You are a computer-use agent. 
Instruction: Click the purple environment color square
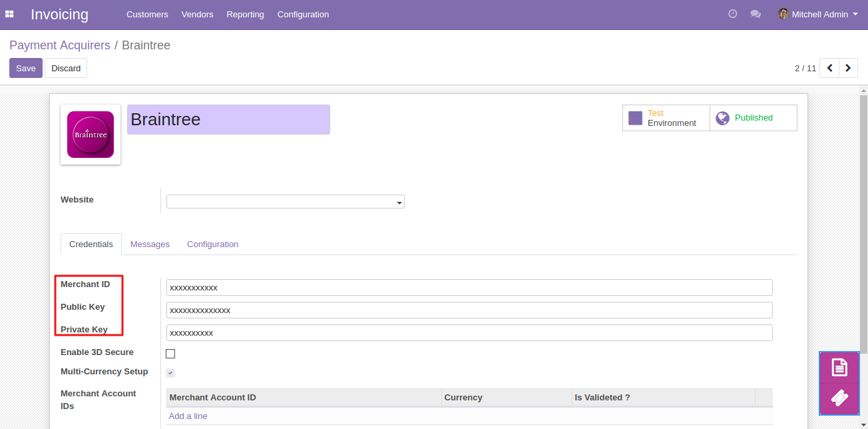[x=636, y=118]
